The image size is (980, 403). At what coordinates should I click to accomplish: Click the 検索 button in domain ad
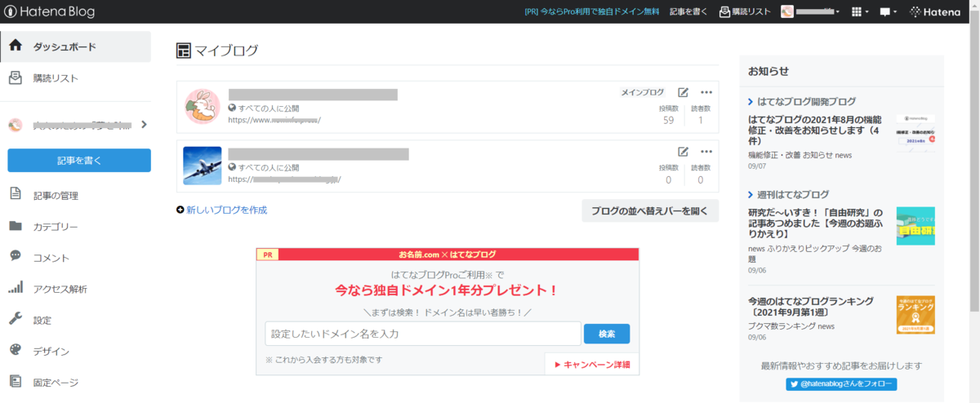(x=607, y=334)
